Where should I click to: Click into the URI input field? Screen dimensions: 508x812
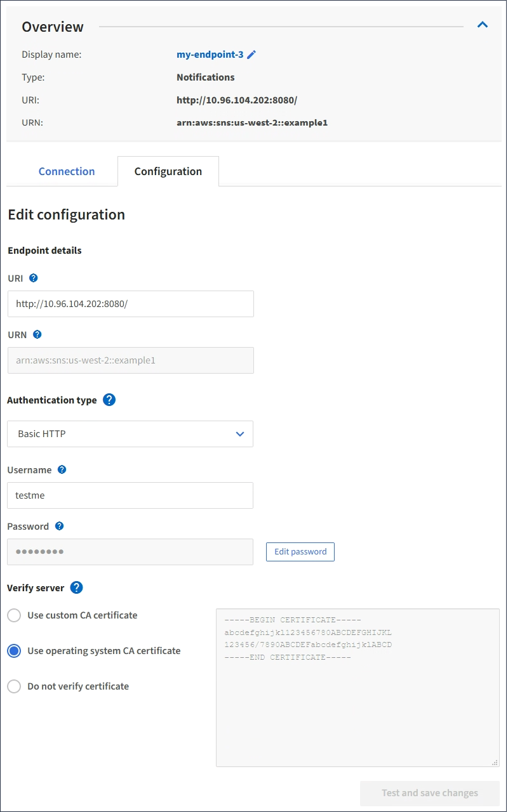click(130, 304)
